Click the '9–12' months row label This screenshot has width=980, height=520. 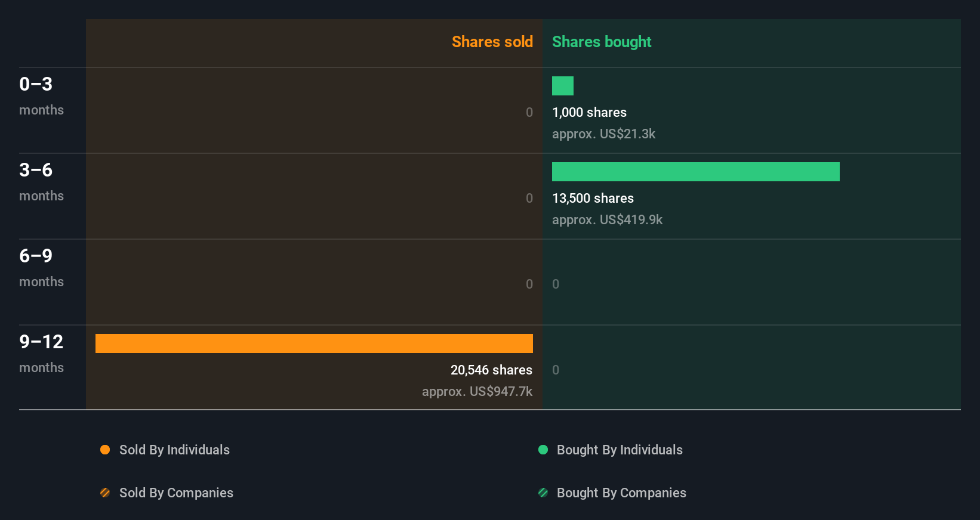[x=41, y=342]
